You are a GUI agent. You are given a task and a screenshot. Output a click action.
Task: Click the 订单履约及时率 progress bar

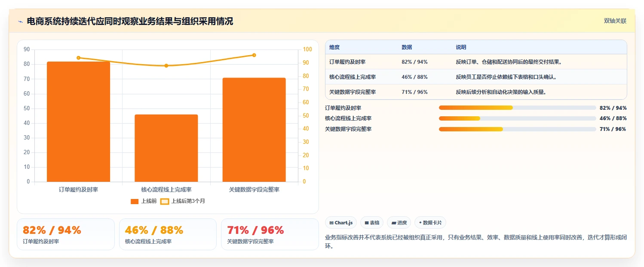tap(517, 108)
